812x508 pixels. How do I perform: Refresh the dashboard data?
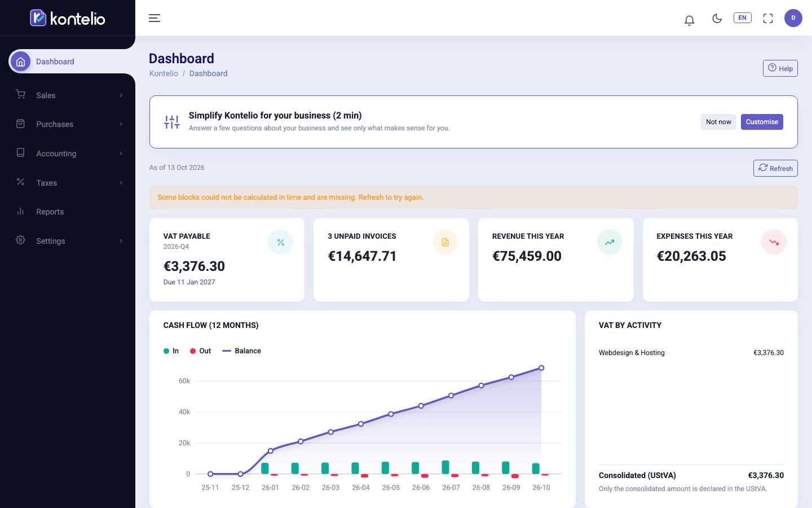pos(775,168)
